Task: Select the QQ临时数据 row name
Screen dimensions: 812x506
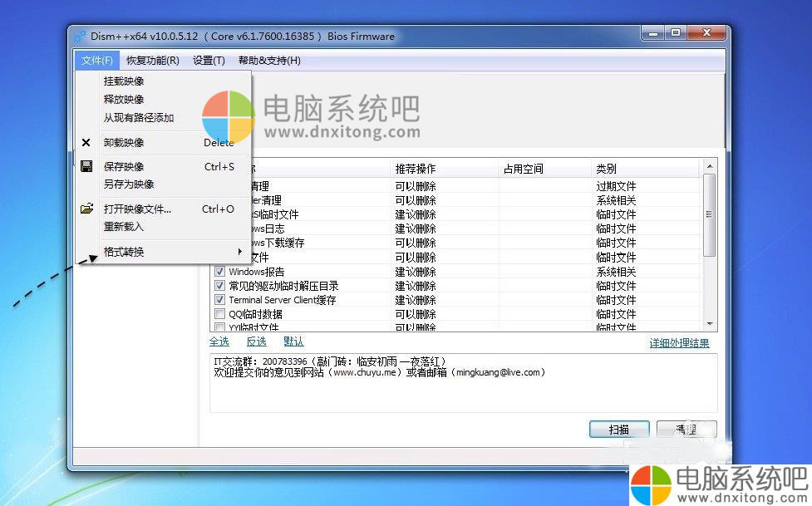Action: (255, 314)
